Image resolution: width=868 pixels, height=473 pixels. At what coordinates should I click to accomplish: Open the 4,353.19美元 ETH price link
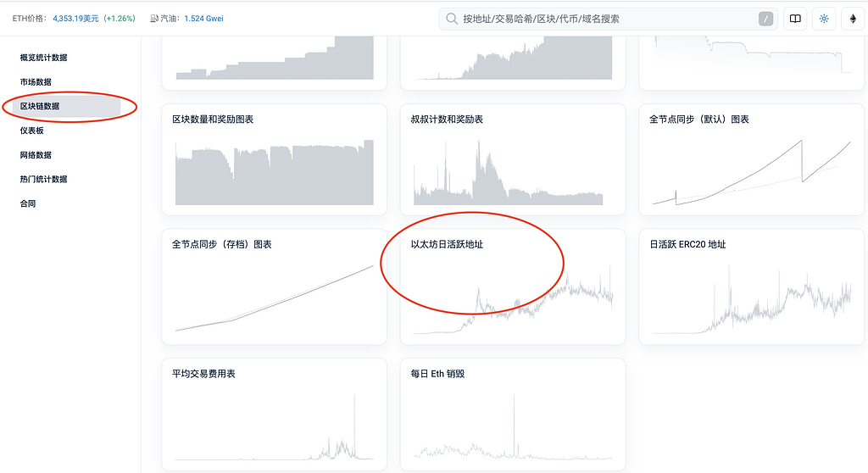[75, 18]
